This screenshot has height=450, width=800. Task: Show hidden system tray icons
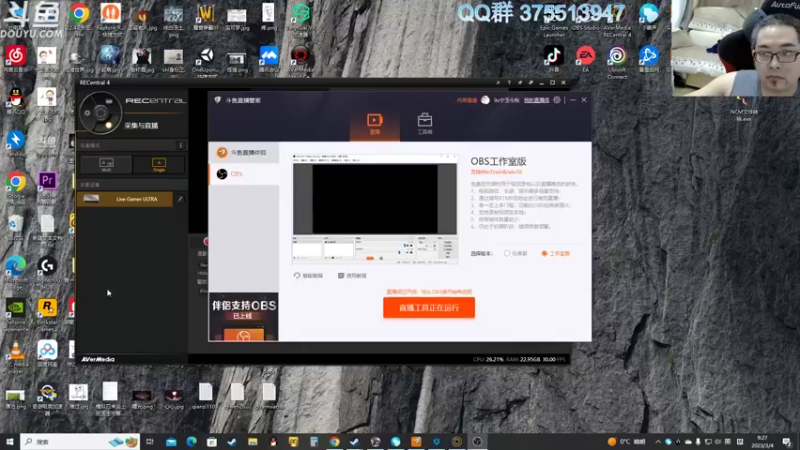pos(657,442)
